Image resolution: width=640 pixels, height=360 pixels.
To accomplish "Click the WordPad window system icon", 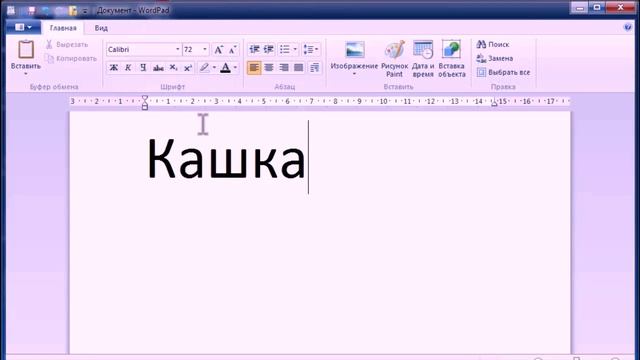I will point(11,10).
